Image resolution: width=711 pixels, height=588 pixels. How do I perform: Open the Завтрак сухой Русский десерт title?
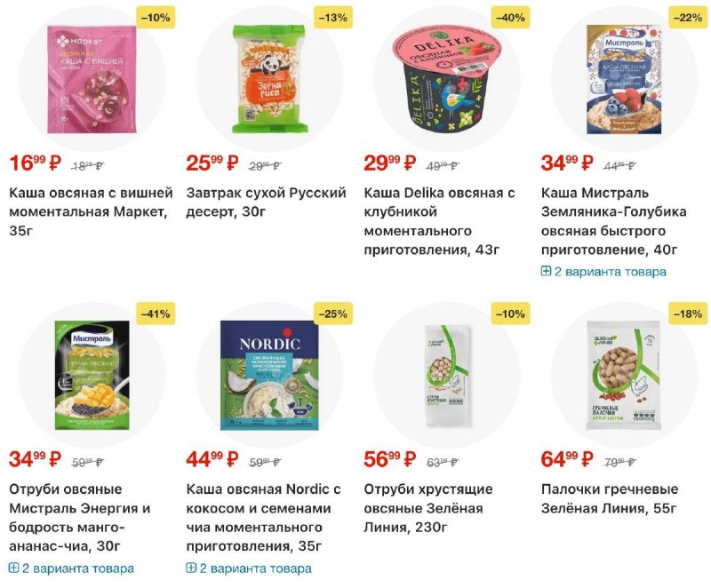coord(266,202)
